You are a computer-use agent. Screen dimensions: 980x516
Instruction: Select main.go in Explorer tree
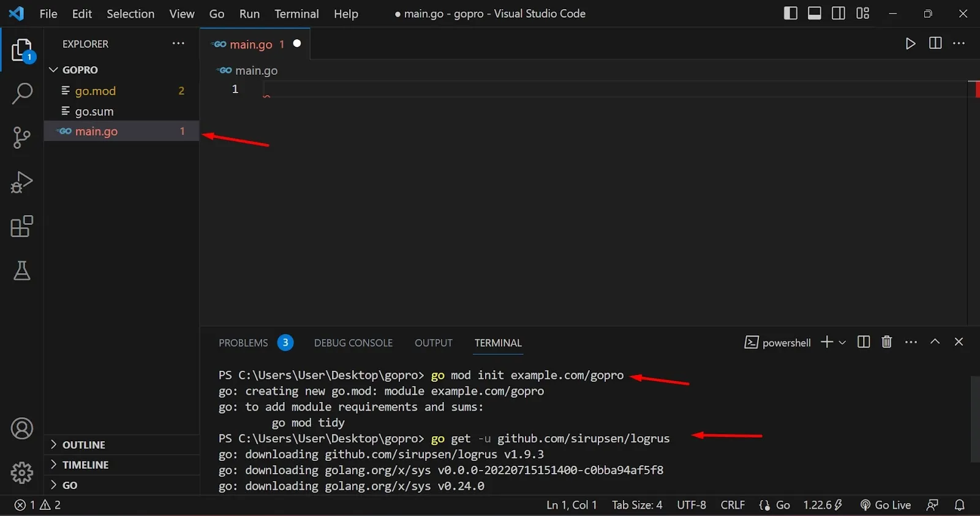point(121,131)
